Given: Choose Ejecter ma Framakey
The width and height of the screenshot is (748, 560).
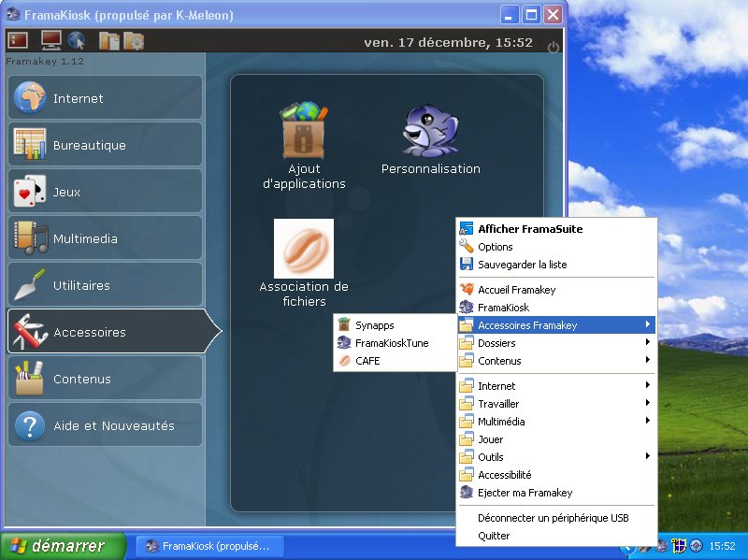Looking at the screenshot, I should tap(556, 493).
